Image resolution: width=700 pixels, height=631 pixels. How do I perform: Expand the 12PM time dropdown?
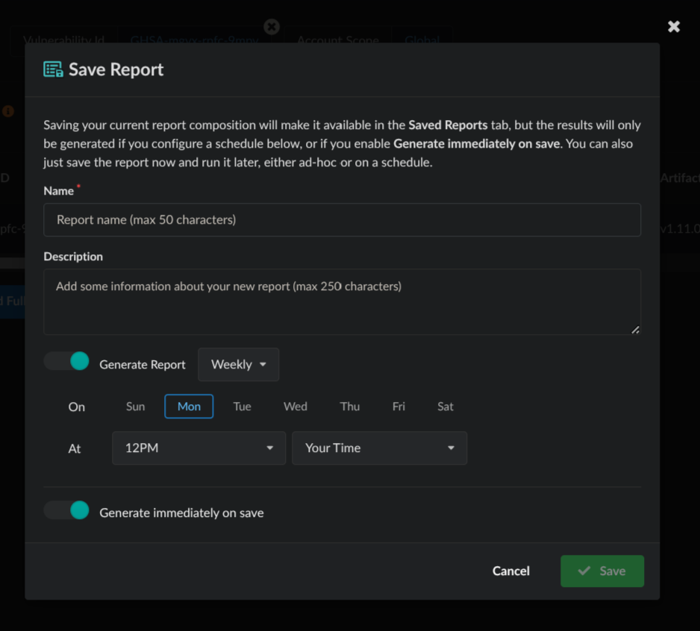[198, 448]
